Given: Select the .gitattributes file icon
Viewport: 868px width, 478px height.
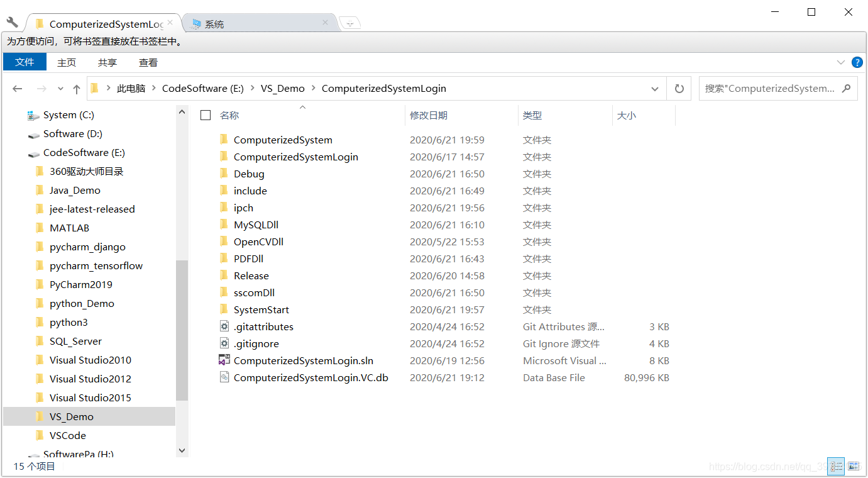Looking at the screenshot, I should click(x=224, y=326).
